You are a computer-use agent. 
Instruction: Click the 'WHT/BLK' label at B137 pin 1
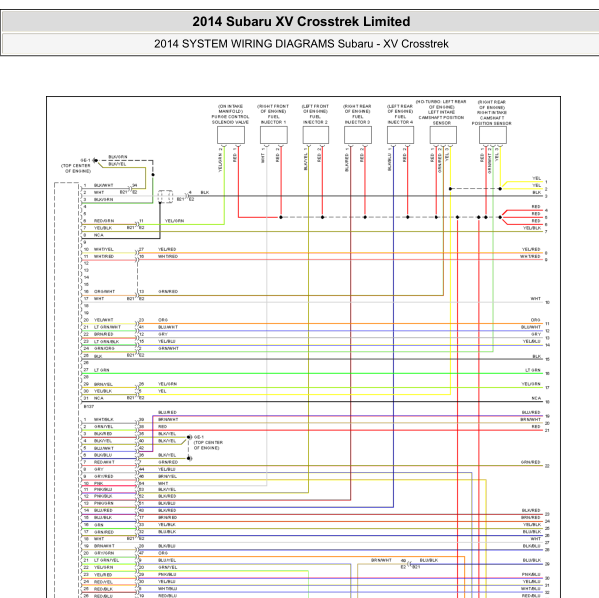pos(104,420)
